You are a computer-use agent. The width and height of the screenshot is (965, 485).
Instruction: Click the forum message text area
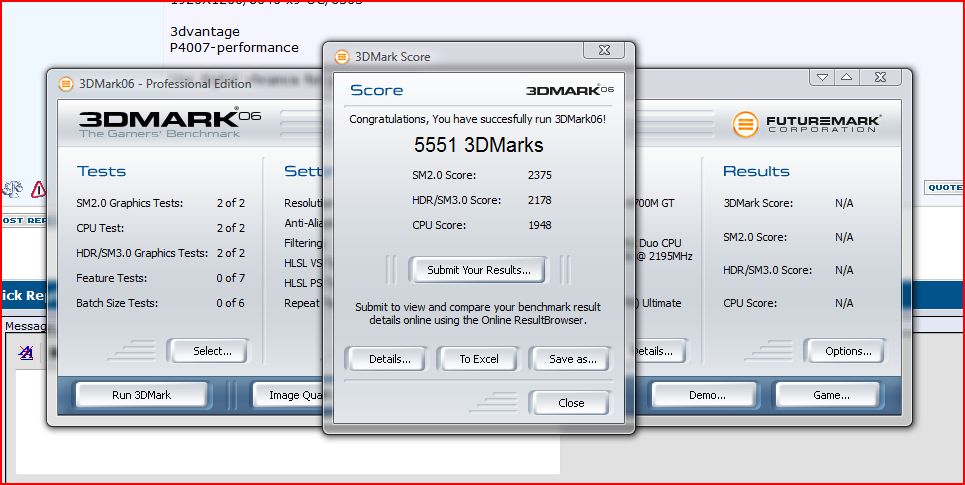pyautogui.click(x=287, y=422)
